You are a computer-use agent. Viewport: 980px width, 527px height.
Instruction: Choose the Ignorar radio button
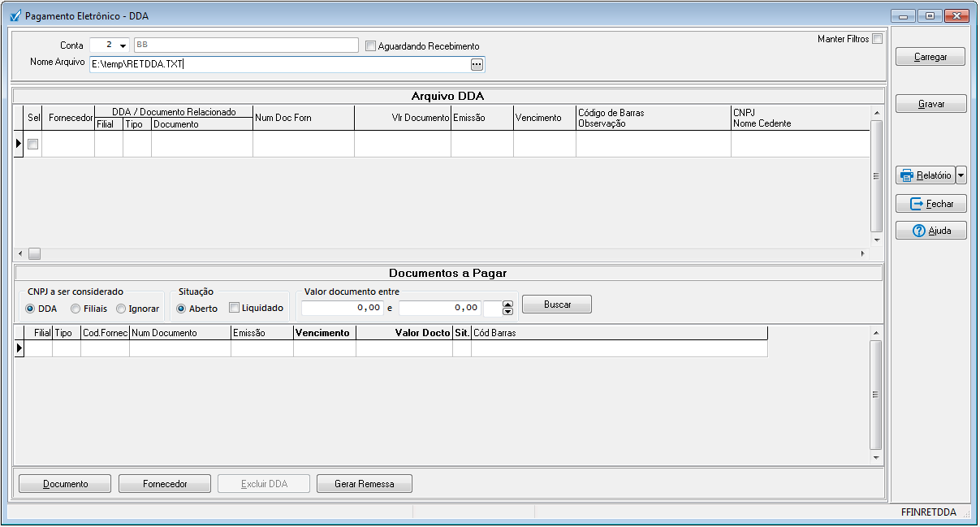click(121, 309)
